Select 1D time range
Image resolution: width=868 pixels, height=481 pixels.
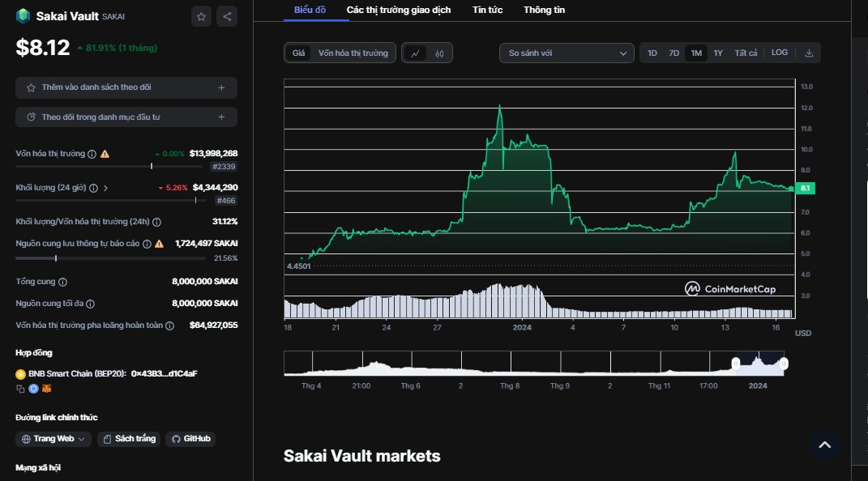(652, 53)
